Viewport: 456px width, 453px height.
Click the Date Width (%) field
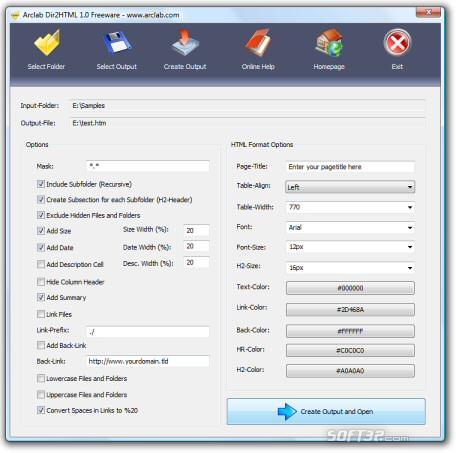click(x=196, y=246)
